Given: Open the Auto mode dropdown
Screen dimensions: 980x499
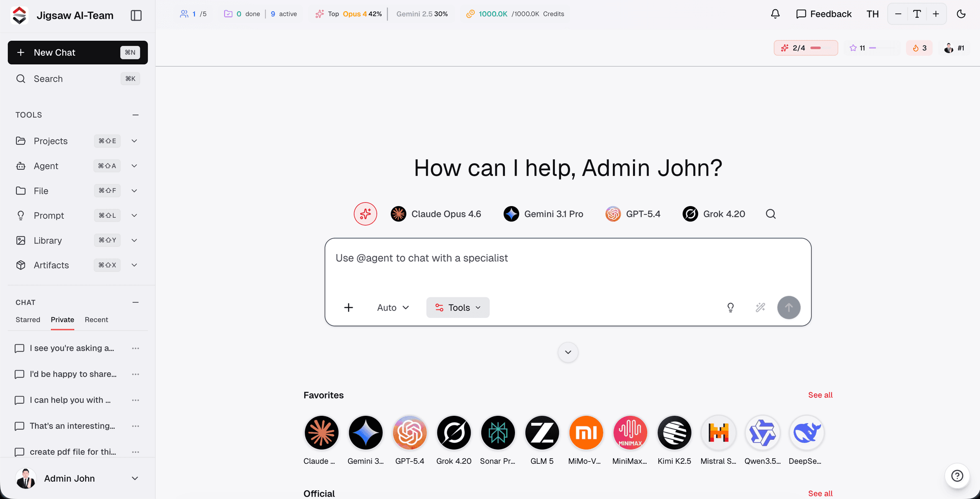Looking at the screenshot, I should 393,308.
